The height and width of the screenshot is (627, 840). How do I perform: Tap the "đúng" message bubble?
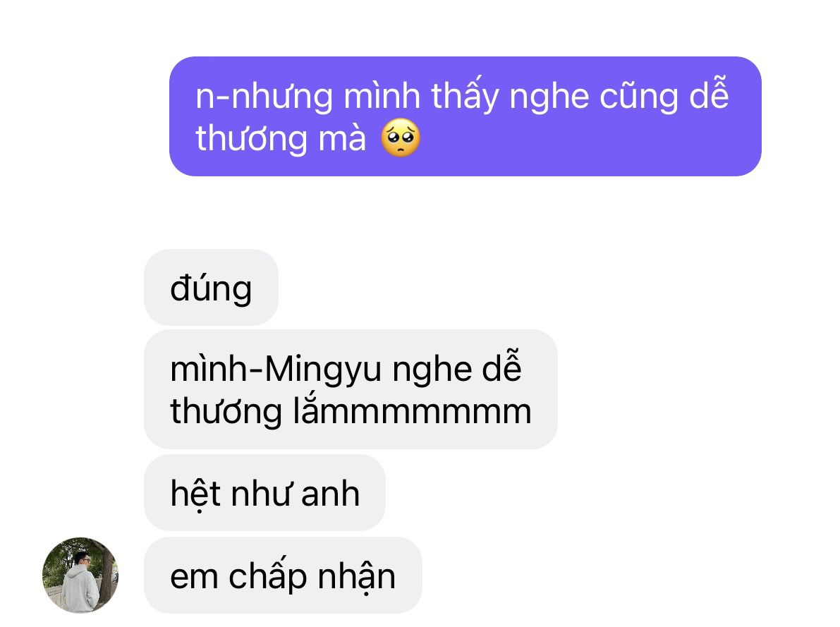click(x=211, y=287)
